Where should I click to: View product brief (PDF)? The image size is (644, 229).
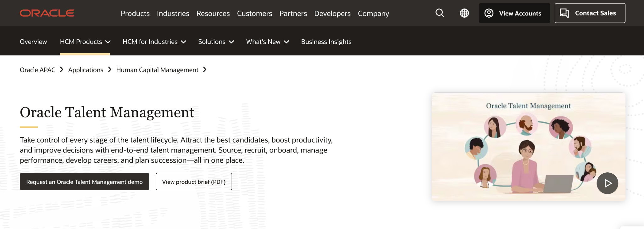194,182
